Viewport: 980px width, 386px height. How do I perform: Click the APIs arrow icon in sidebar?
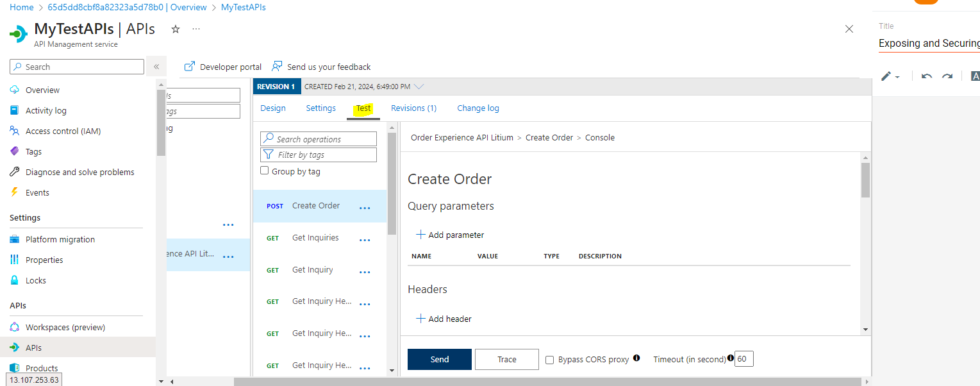point(15,348)
